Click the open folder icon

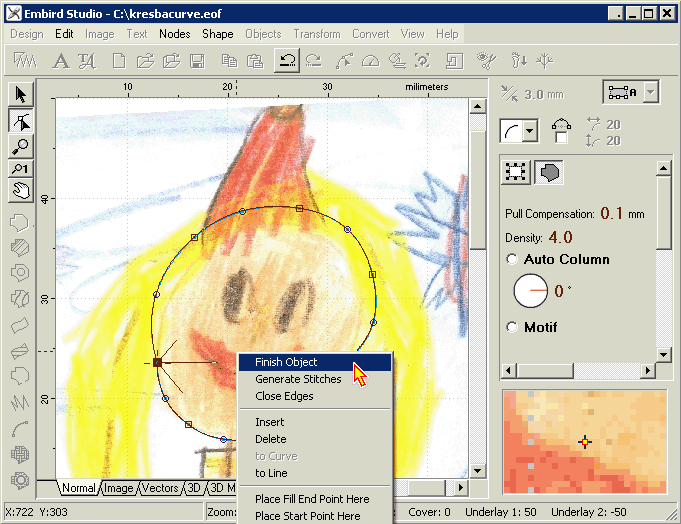click(x=145, y=61)
